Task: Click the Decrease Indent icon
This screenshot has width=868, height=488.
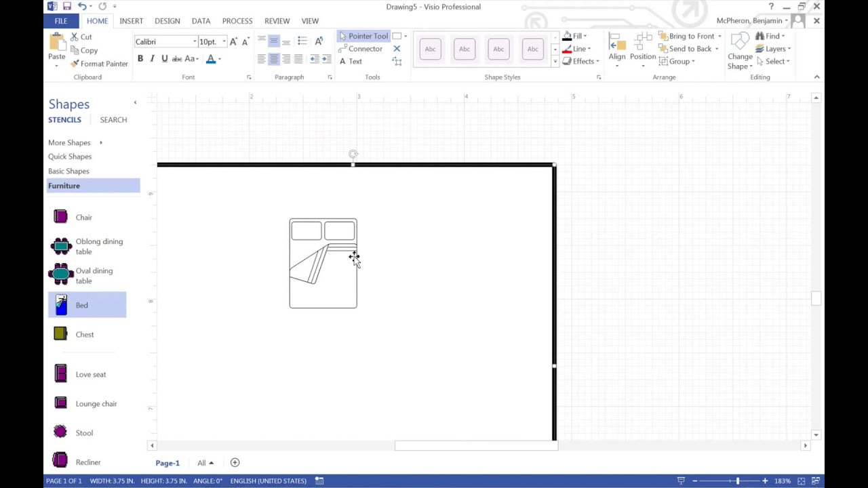Action: tap(315, 59)
